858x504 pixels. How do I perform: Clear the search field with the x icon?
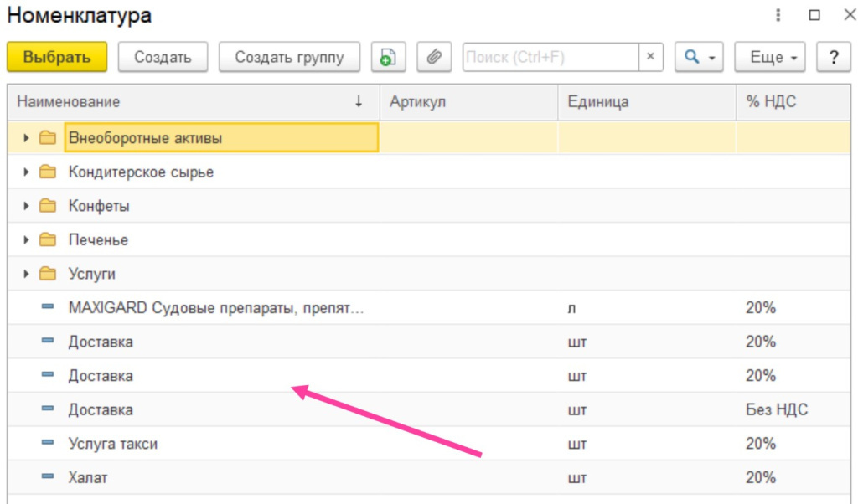[653, 57]
